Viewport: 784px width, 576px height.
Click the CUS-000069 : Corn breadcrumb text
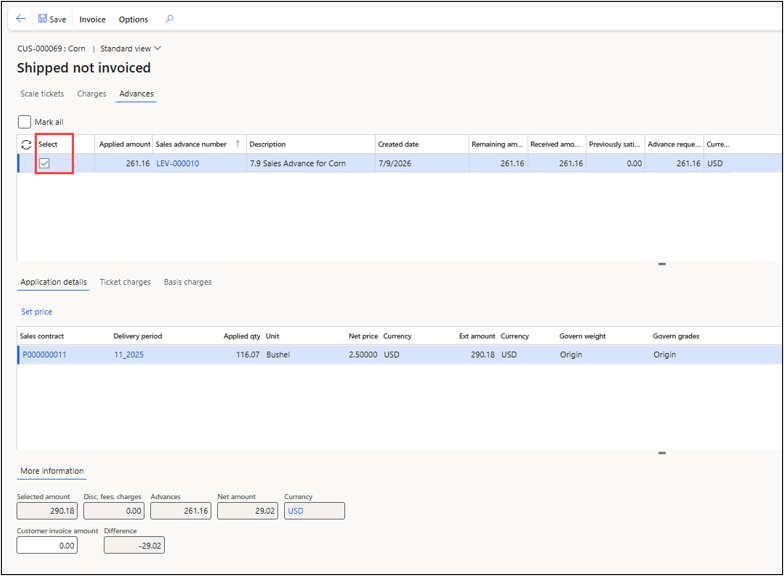pos(51,48)
